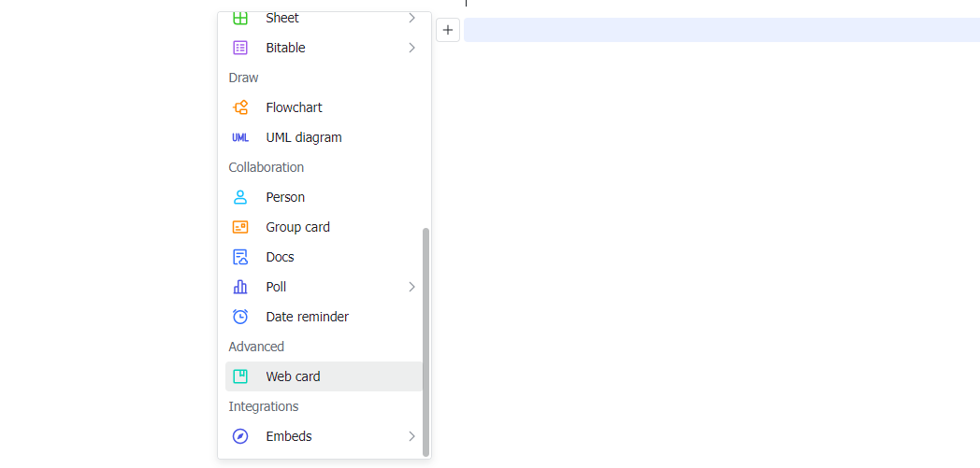
Task: Click the UML diagram icon
Action: tap(240, 137)
